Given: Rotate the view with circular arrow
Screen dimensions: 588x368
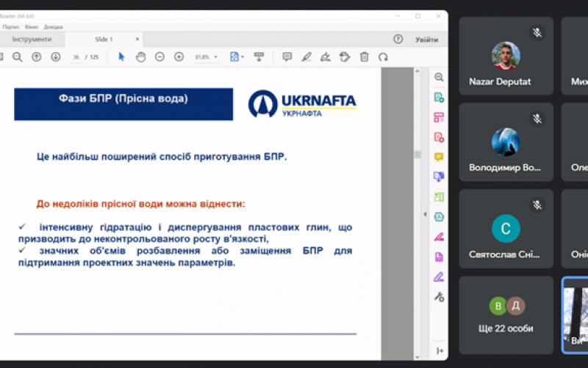Looking at the screenshot, I should pos(383,57).
